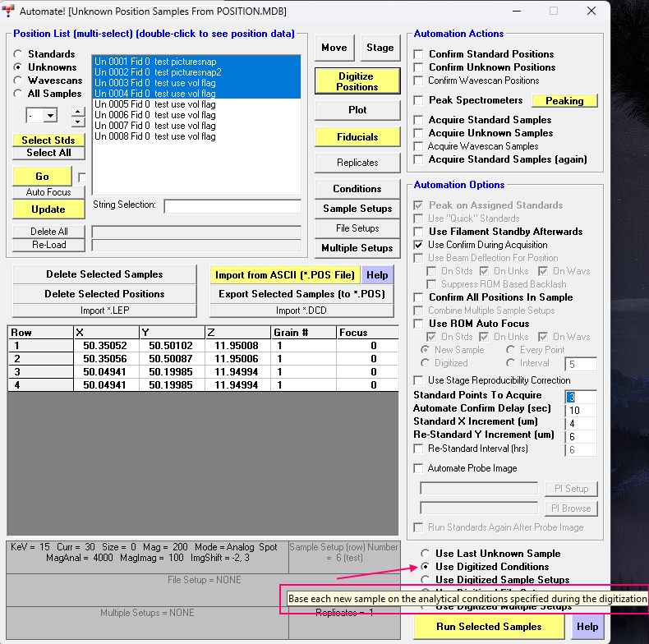The image size is (649, 644).
Task: Check the Acquire Unknown Samples option
Action: tap(419, 133)
